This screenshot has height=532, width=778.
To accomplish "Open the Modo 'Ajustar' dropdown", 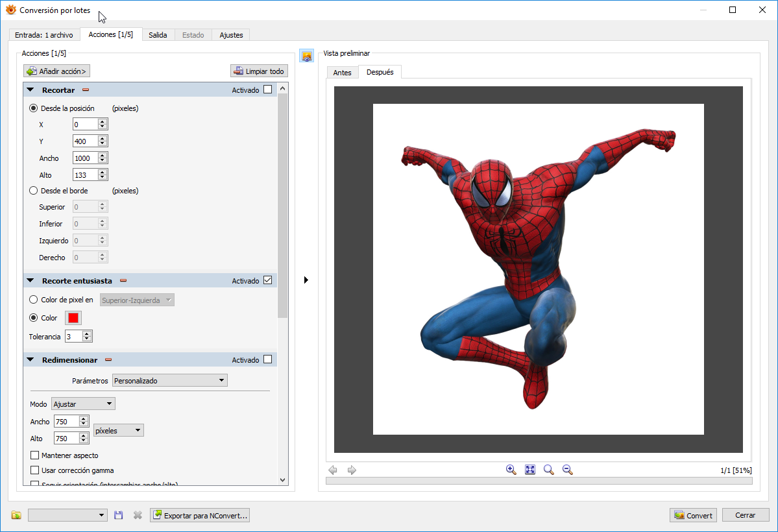I will (83, 404).
